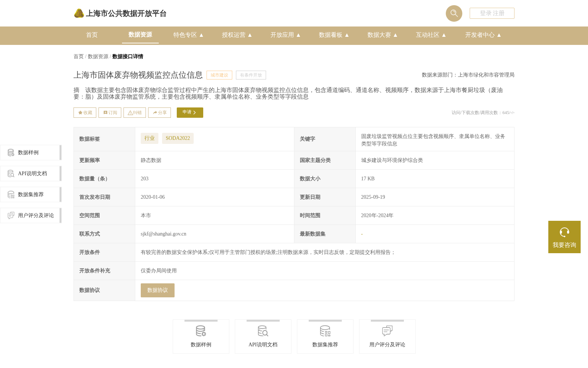Image resolution: width=588 pixels, height=368 pixels.
Task: Expand the 特色专区 dropdown menu
Action: click(189, 35)
